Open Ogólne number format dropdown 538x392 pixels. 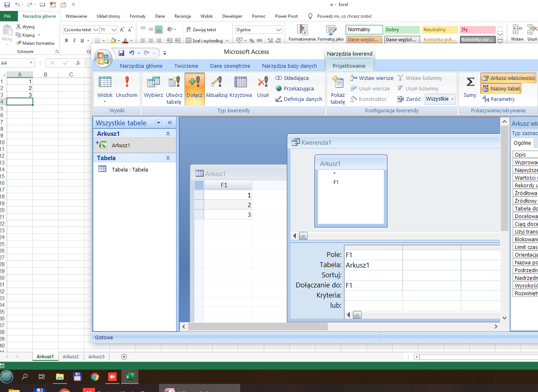(278, 30)
